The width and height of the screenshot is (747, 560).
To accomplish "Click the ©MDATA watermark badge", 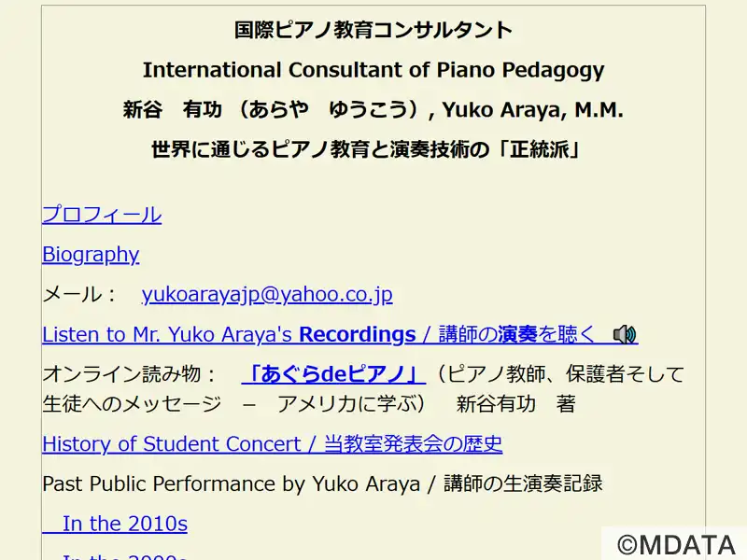I will (x=677, y=544).
